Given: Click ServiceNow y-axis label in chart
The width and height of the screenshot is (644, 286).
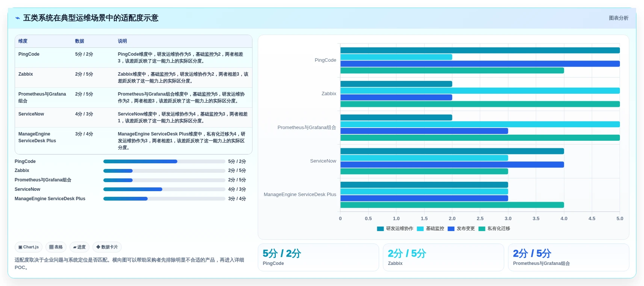Looking at the screenshot, I should click(x=323, y=161).
